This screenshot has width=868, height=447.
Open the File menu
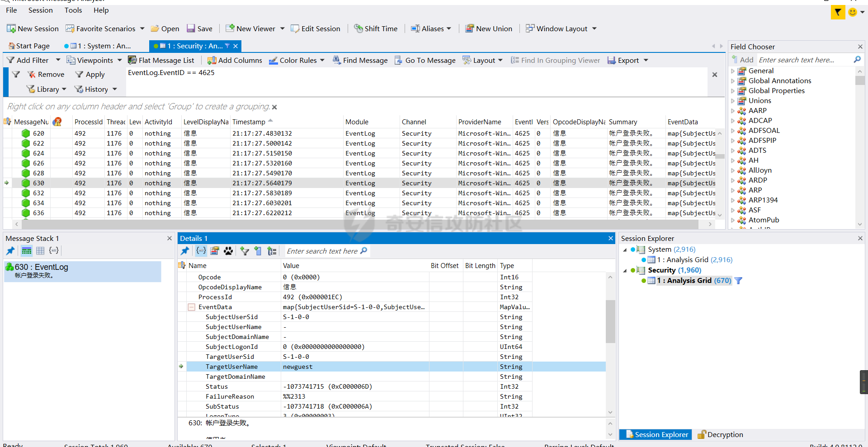coord(11,10)
